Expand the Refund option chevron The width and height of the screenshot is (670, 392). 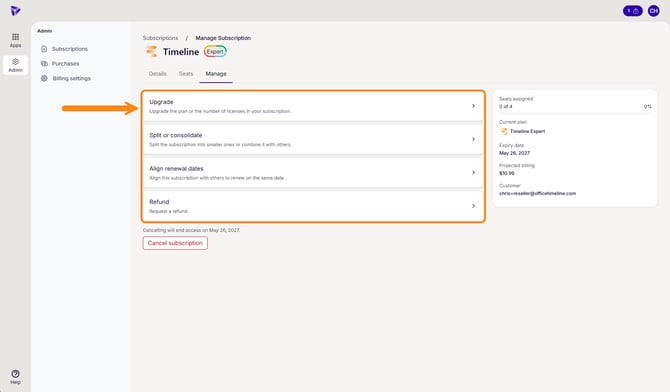(473, 206)
